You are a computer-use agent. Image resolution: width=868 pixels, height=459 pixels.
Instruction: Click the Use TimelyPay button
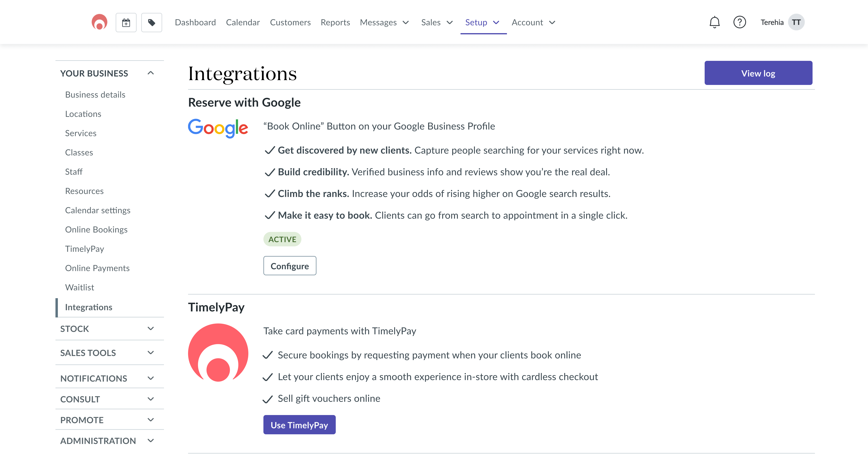tap(299, 425)
